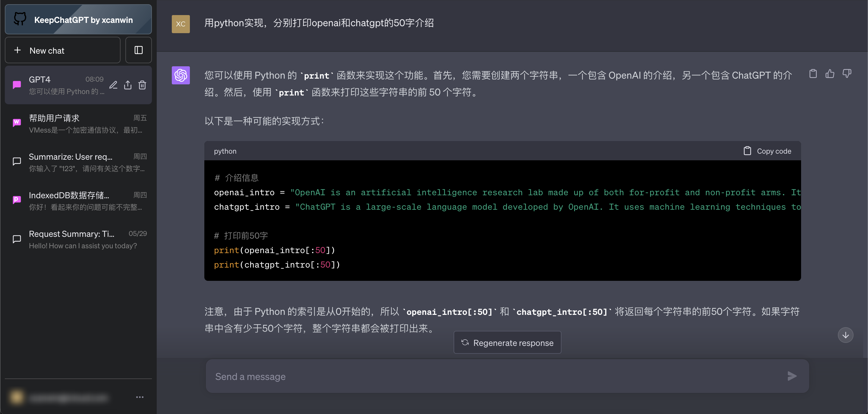The height and width of the screenshot is (414, 868).
Task: Click Regenerate response
Action: point(507,343)
